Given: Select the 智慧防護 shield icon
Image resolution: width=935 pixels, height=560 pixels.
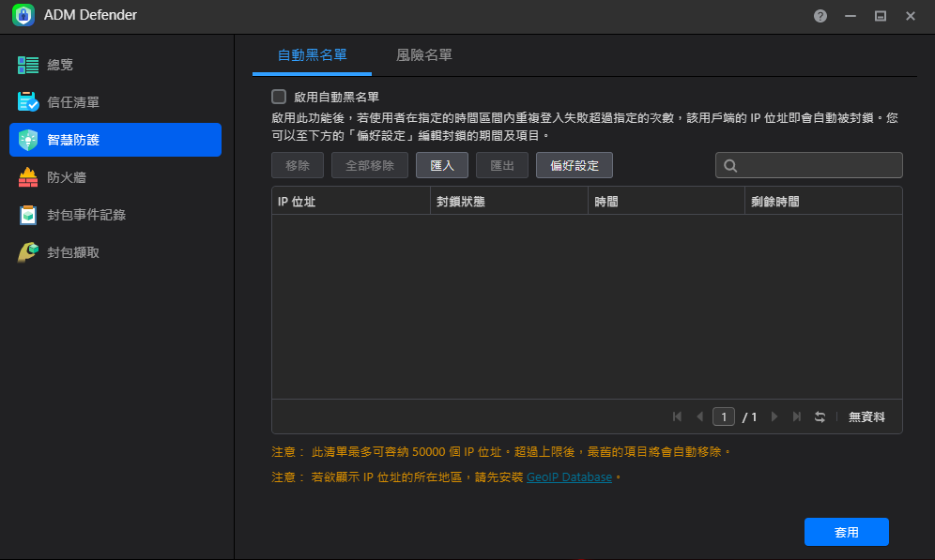Looking at the screenshot, I should pyautogui.click(x=28, y=140).
